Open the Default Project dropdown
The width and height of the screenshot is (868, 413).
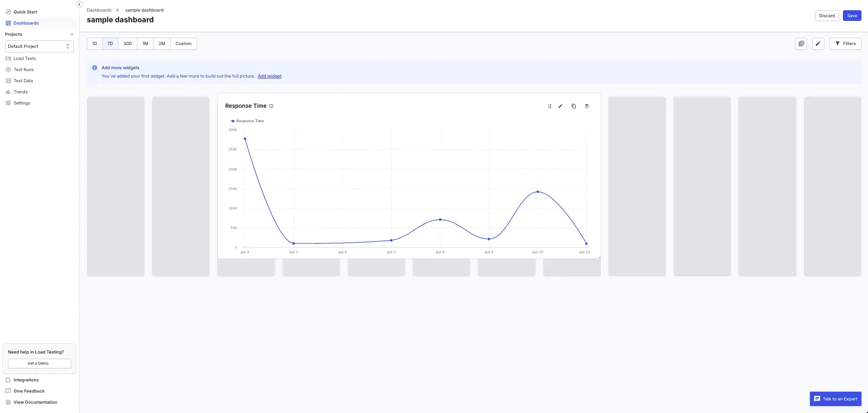click(x=39, y=46)
